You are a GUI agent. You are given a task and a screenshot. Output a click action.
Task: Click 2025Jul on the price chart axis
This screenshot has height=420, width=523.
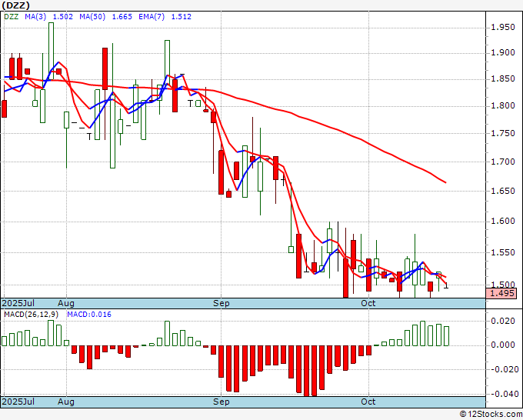click(18, 303)
